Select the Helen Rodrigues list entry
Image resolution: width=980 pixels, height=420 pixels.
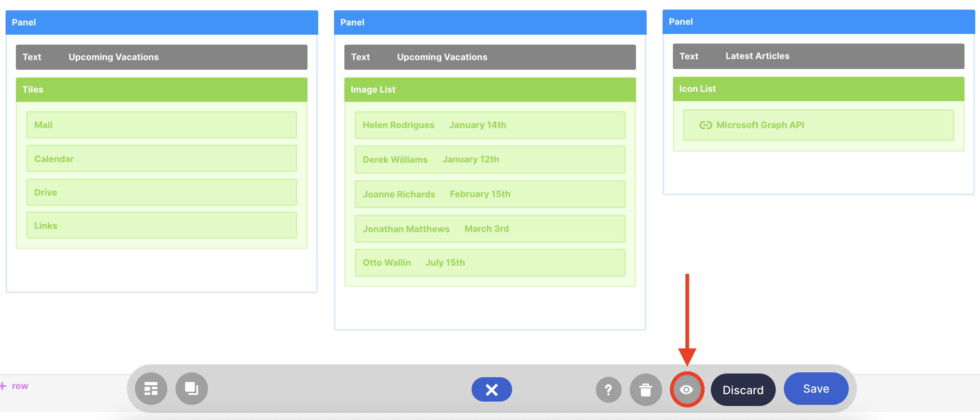[490, 125]
